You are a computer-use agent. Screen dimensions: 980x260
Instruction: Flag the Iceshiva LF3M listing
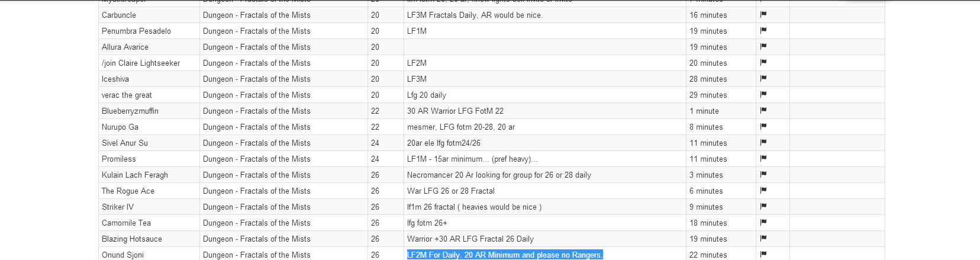[763, 78]
